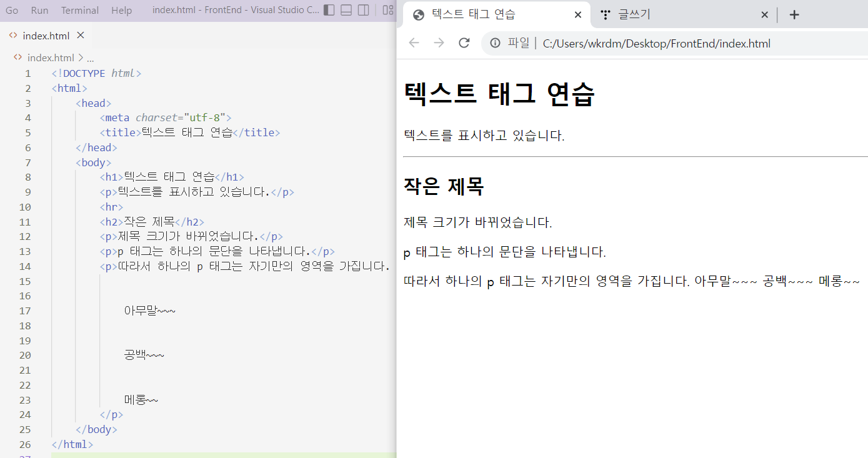Click the 따라서 하나의 p 태그는 paragraph in browser

(x=632, y=281)
